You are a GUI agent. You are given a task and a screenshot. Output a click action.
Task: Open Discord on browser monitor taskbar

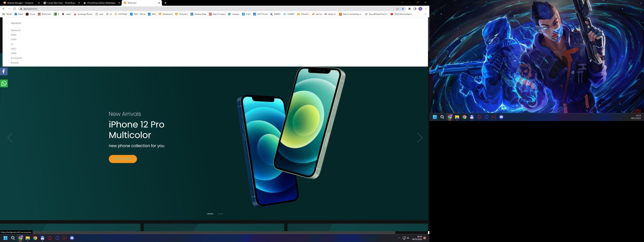coord(72,238)
